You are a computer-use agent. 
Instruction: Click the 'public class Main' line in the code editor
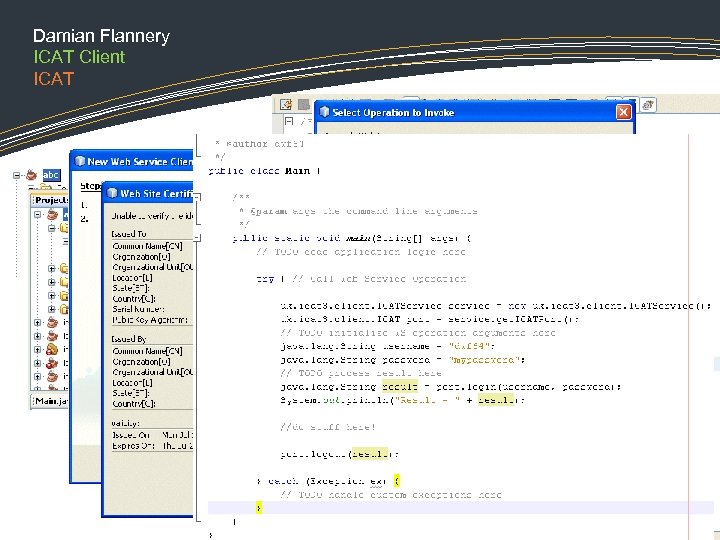tap(264, 171)
